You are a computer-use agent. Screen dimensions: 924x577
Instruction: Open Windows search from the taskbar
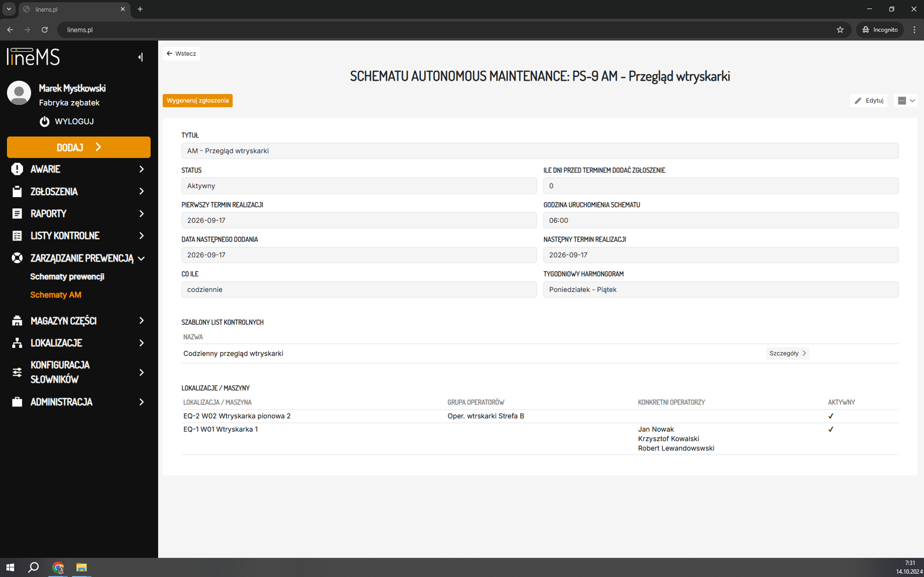[x=34, y=567]
